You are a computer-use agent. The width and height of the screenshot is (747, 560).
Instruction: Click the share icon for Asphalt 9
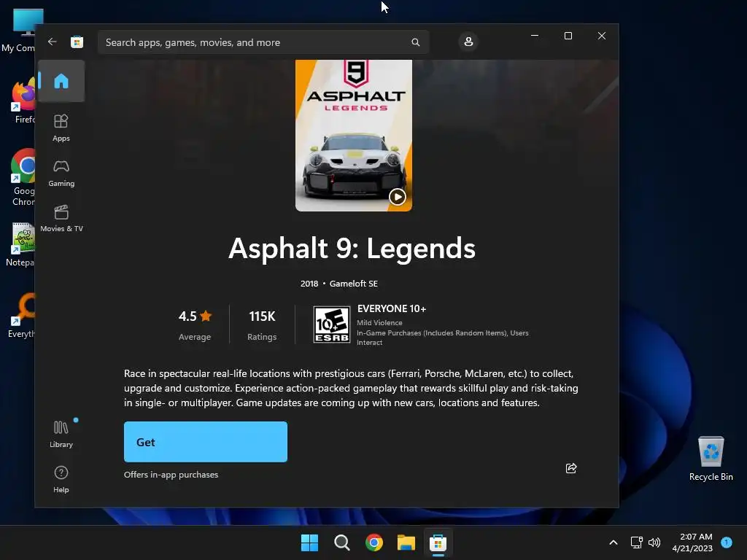(x=571, y=468)
